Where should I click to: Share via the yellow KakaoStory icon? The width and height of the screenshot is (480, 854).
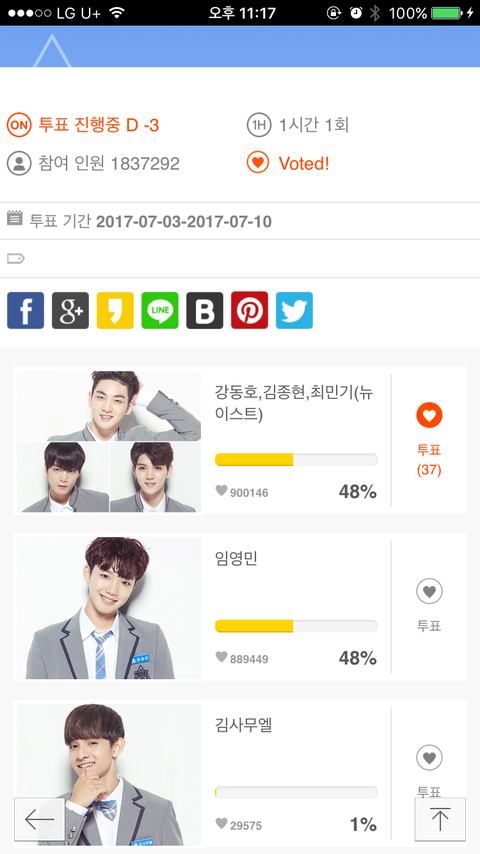[x=115, y=310]
